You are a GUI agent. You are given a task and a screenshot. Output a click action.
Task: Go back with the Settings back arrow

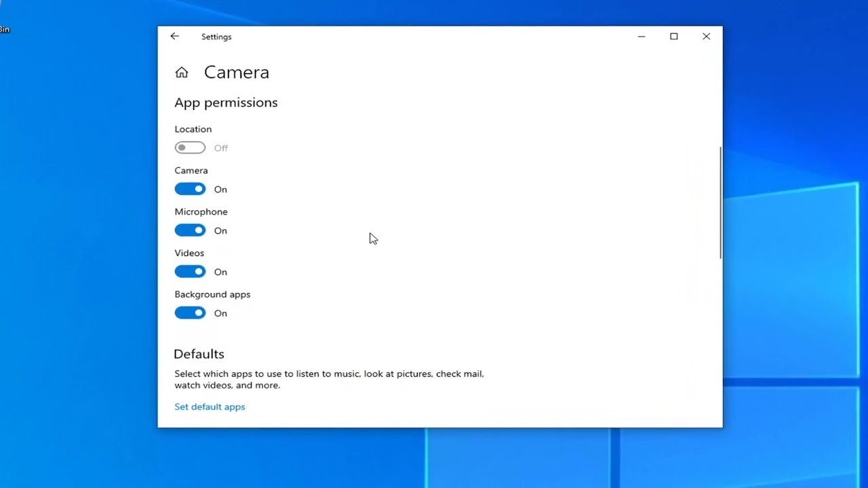[174, 37]
